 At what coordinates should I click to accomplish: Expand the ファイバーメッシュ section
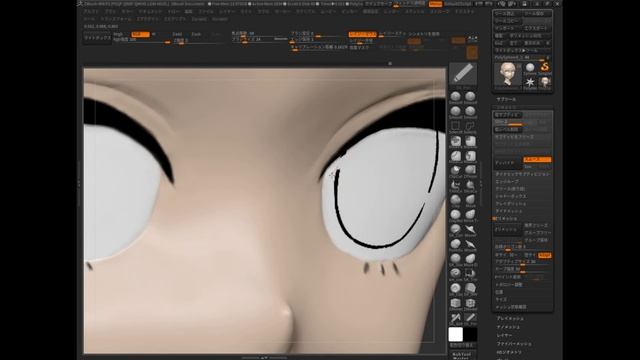click(514, 344)
